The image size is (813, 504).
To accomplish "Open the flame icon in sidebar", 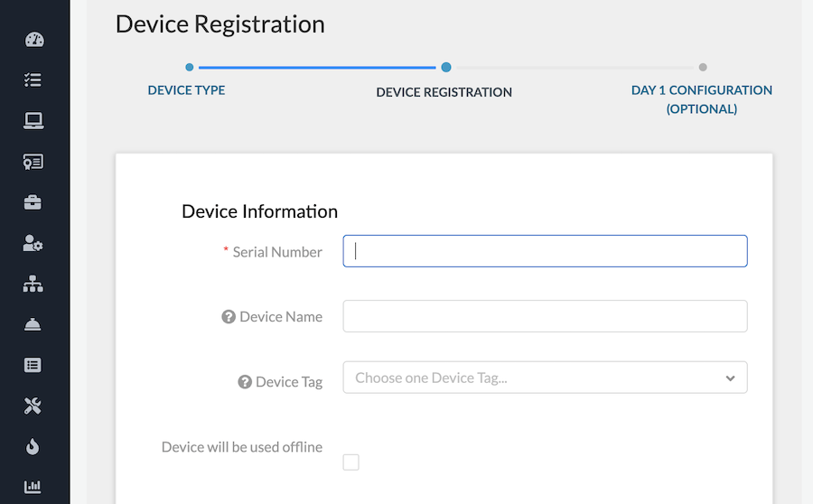I will [x=33, y=446].
